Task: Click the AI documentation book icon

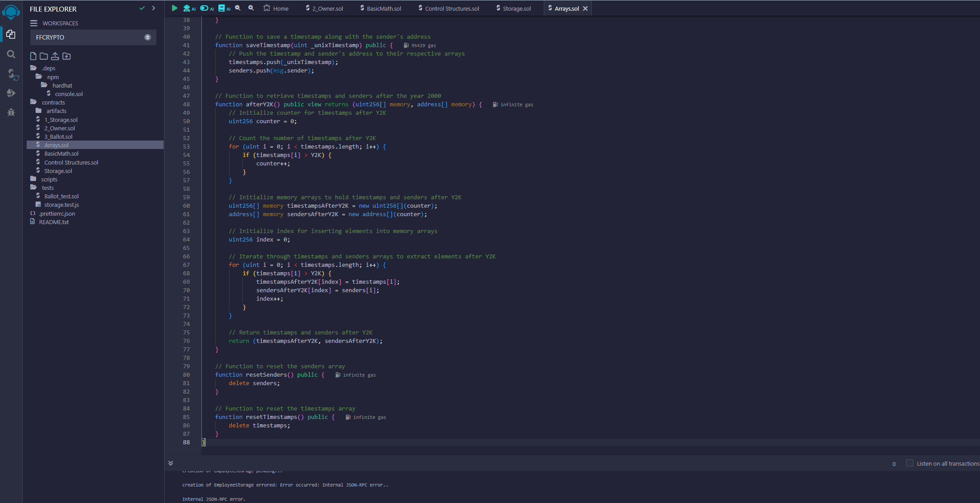Action: (224, 8)
